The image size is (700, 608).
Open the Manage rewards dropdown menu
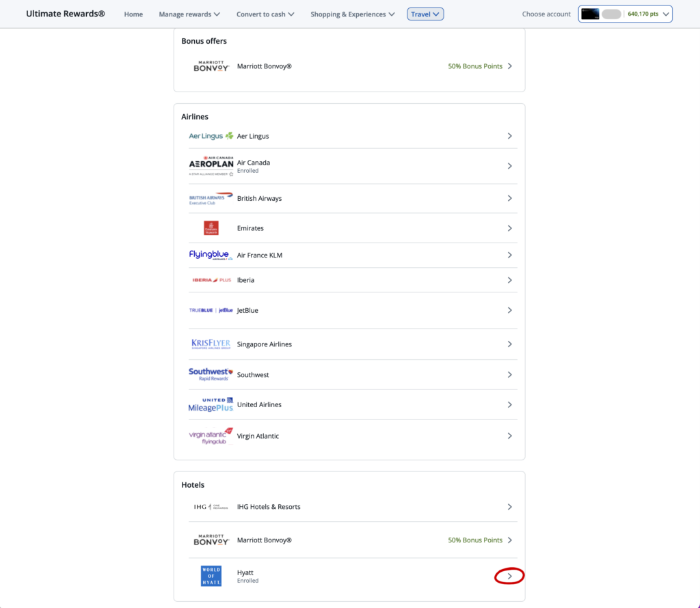[x=189, y=14]
